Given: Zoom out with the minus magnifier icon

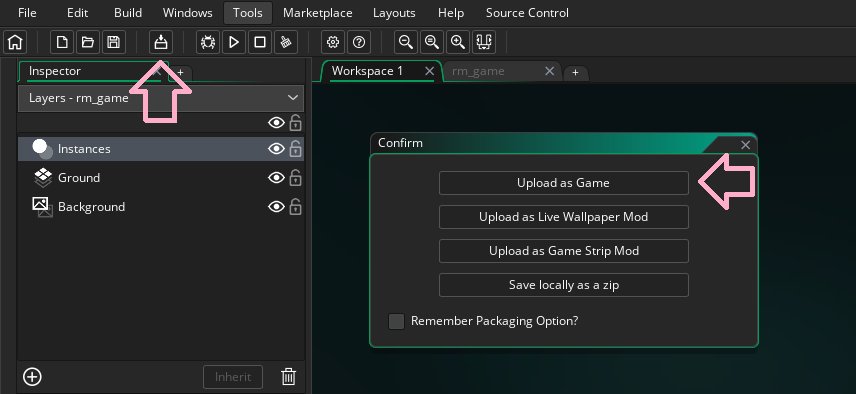Looking at the screenshot, I should (x=406, y=42).
